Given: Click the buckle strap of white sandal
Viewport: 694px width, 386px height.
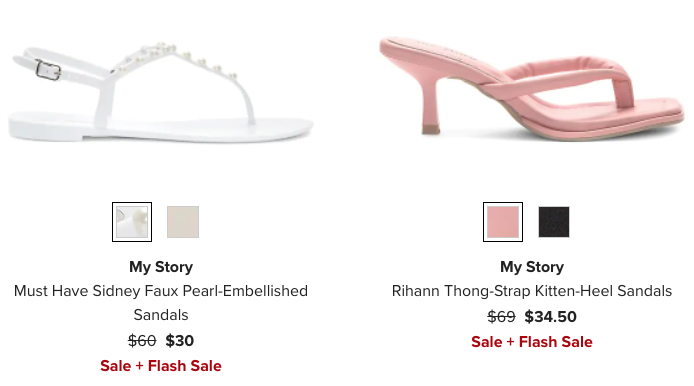Looking at the screenshot, I should pos(48,69).
